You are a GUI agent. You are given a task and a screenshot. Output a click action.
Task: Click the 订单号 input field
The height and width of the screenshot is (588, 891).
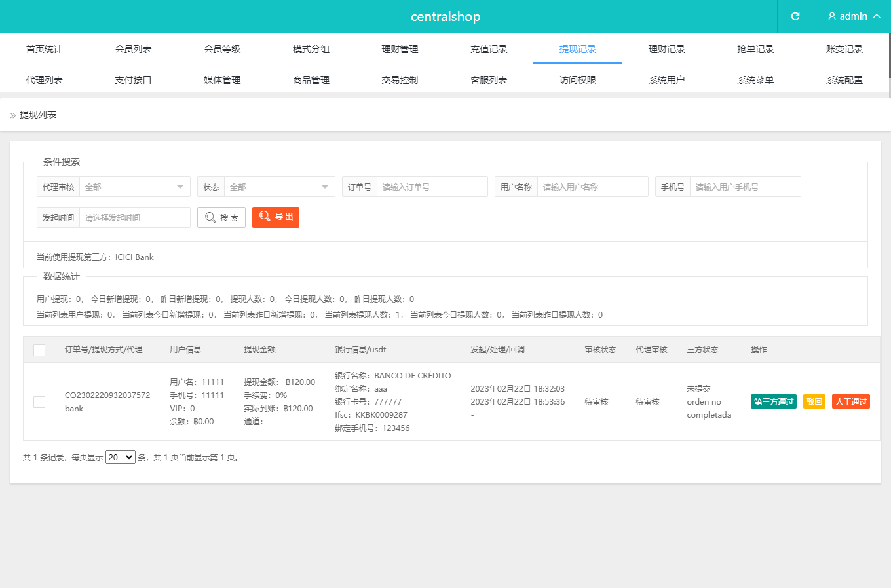[432, 187]
